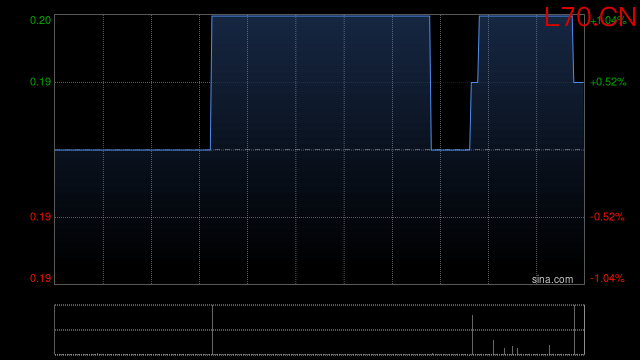
Task: Click the red 0.19 label on the -1.04% row
Action: point(40,278)
